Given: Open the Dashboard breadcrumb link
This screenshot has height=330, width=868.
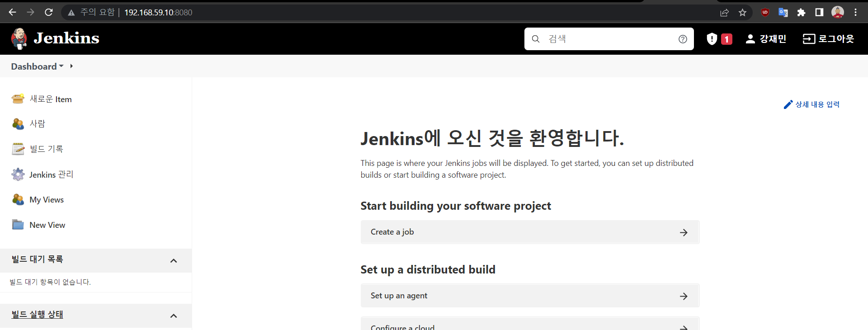Looking at the screenshot, I should coord(34,66).
